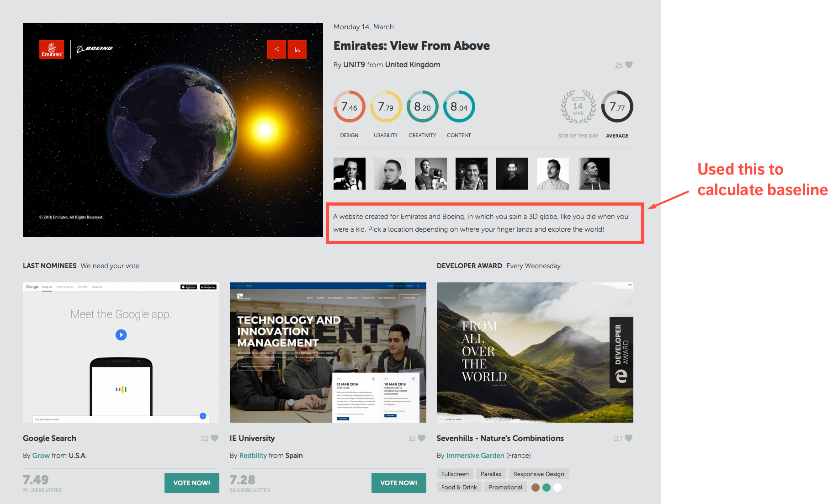828x504 pixels.
Task: Like Sevenhills with the heart icon
Action: (x=629, y=438)
